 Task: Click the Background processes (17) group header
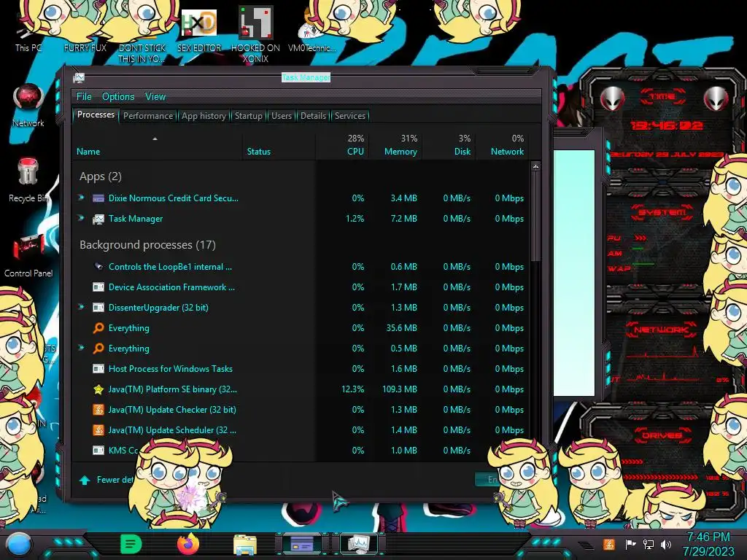(147, 245)
